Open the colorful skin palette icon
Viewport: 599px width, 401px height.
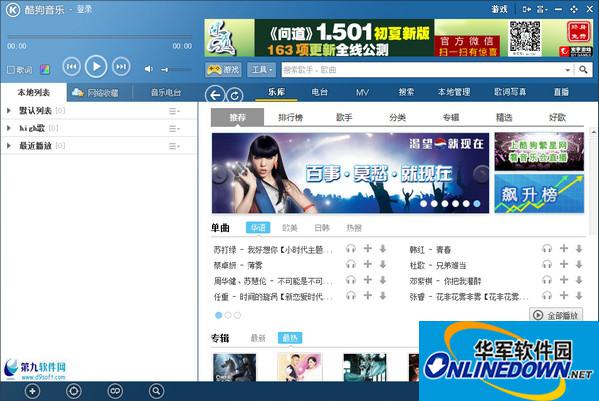pyautogui.click(x=45, y=69)
